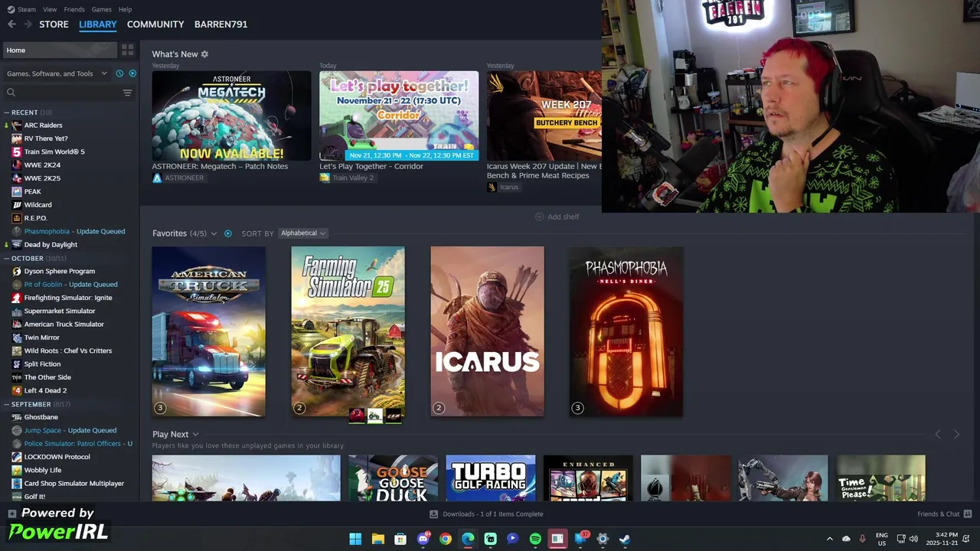Open the Friends menu
Image resolution: width=980 pixels, height=551 pixels.
pyautogui.click(x=74, y=9)
